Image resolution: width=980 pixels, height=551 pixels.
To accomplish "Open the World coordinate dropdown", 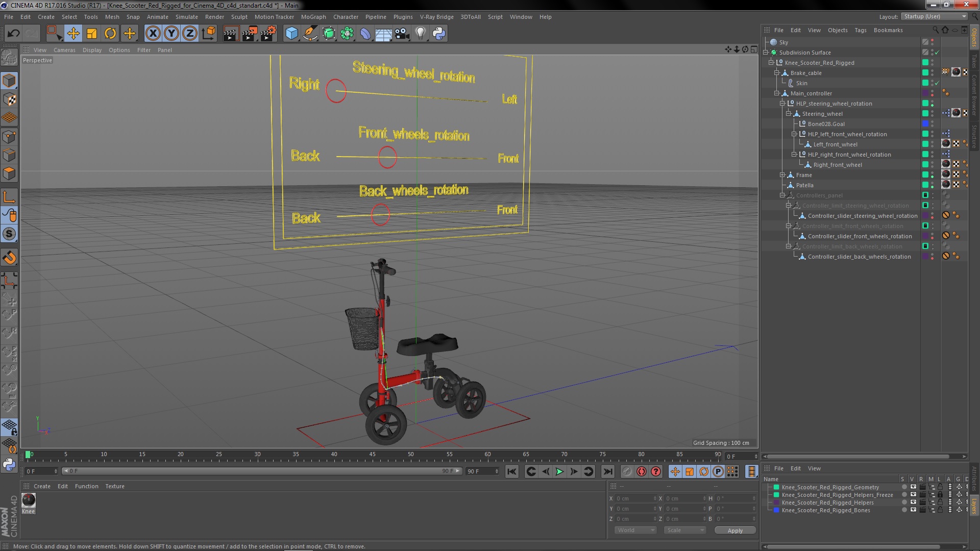I will tap(635, 530).
